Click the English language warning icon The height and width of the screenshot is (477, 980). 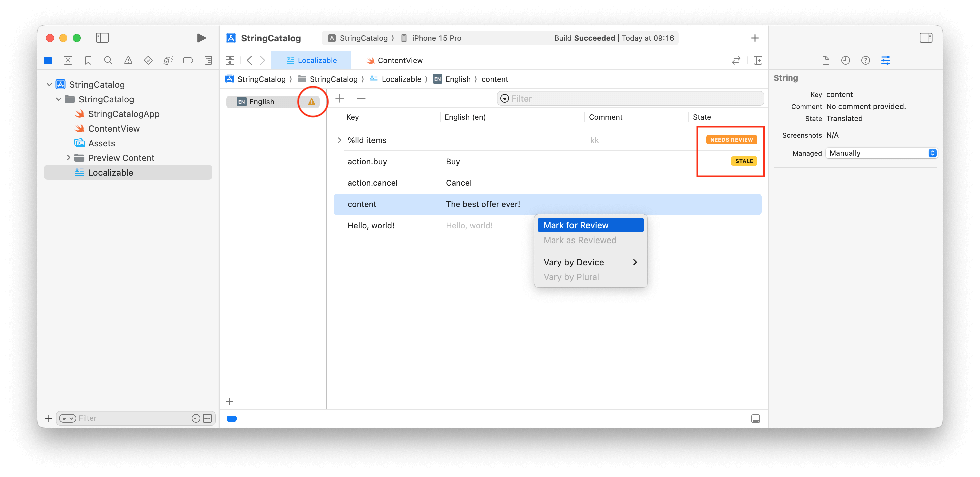pyautogui.click(x=312, y=101)
